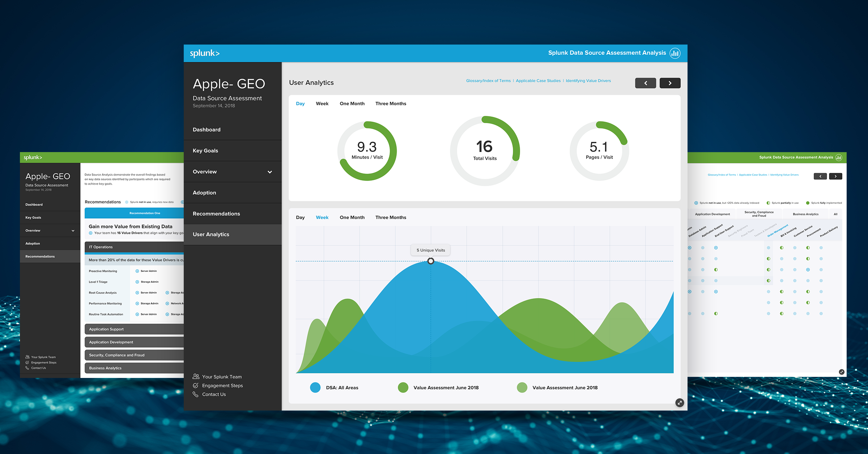The image size is (868, 454).
Task: Click dark green Value Assessment June 2018 legend dot
Action: tap(403, 387)
